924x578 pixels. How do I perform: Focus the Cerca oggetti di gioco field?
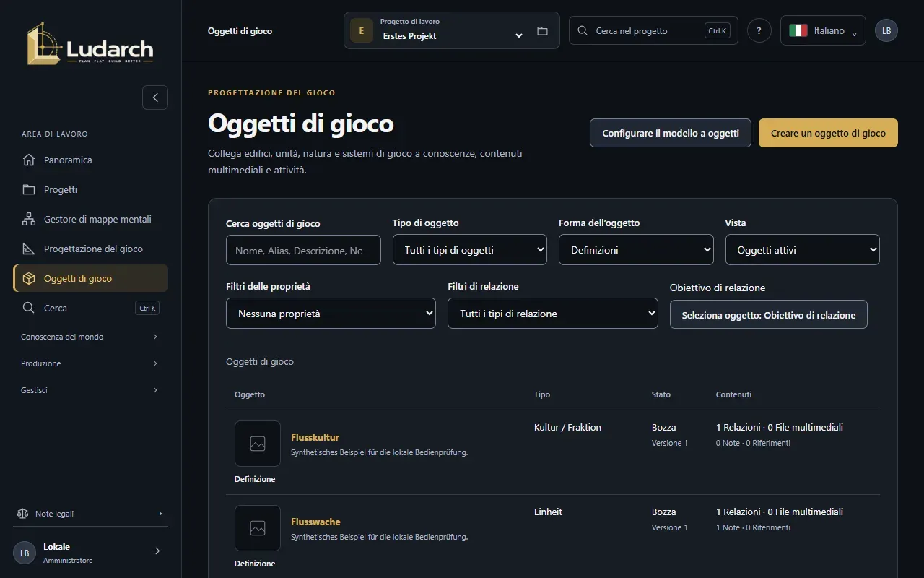303,250
